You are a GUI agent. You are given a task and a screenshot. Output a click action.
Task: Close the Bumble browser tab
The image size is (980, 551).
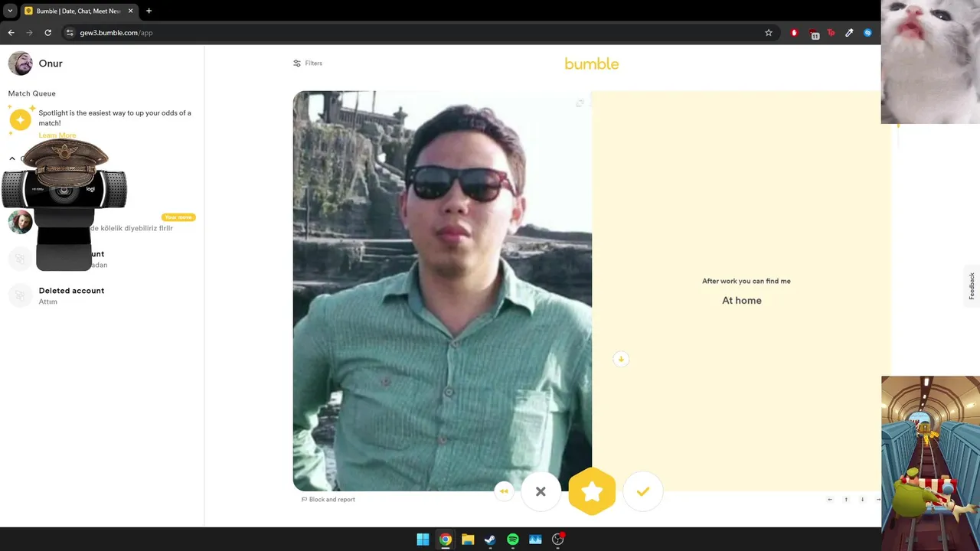click(130, 11)
